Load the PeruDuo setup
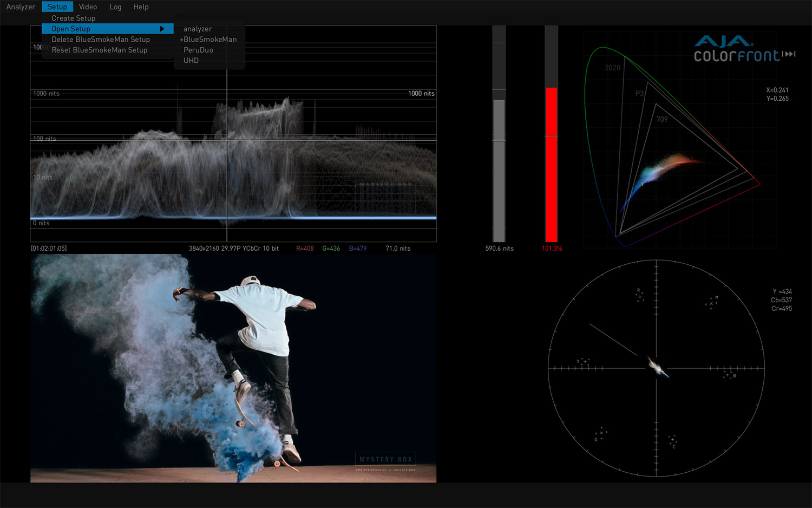 click(x=198, y=50)
